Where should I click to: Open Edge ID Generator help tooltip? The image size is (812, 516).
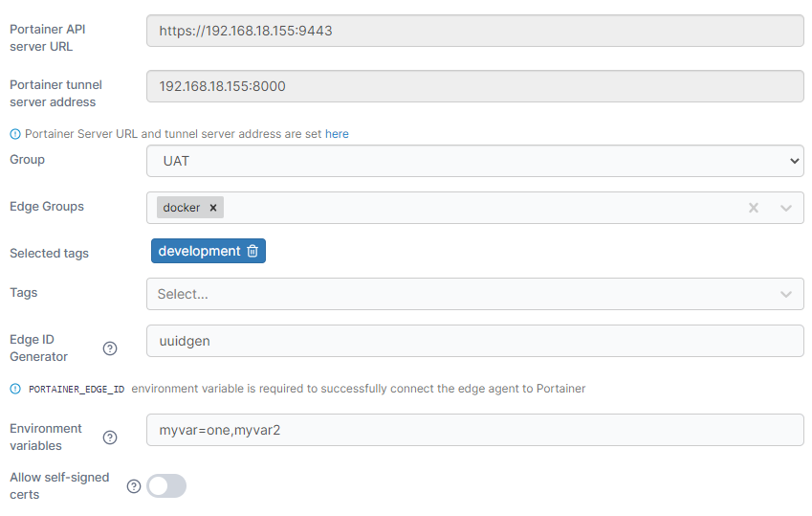pyautogui.click(x=110, y=348)
